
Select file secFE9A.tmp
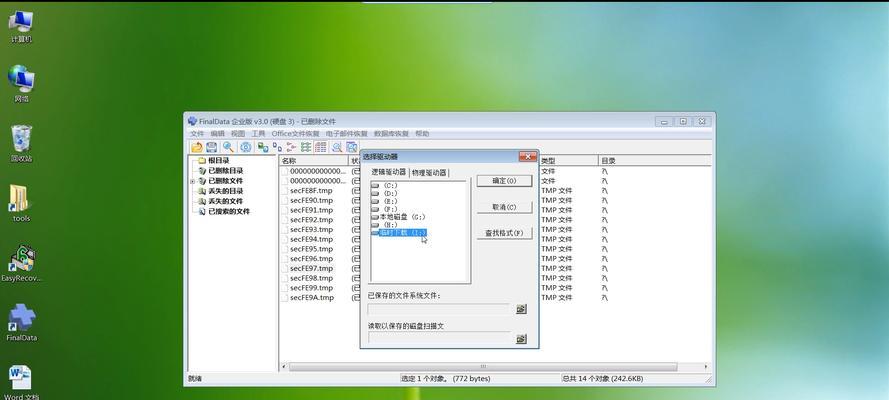(x=311, y=297)
